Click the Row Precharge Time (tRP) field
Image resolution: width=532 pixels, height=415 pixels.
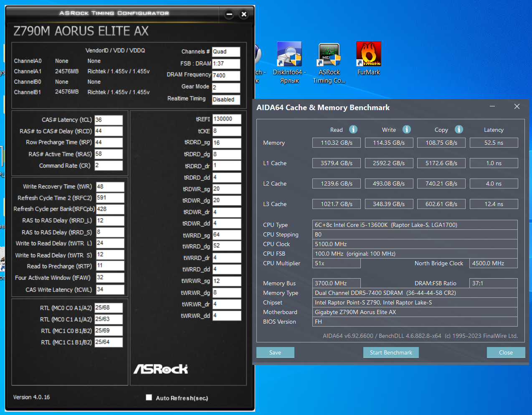coord(109,143)
